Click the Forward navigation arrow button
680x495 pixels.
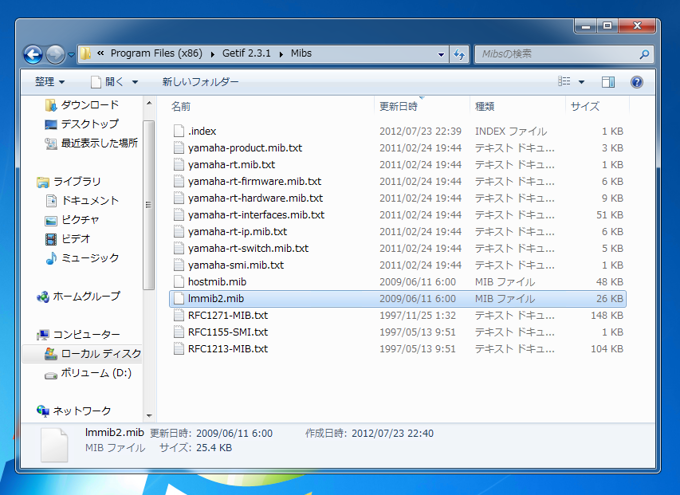coord(55,54)
